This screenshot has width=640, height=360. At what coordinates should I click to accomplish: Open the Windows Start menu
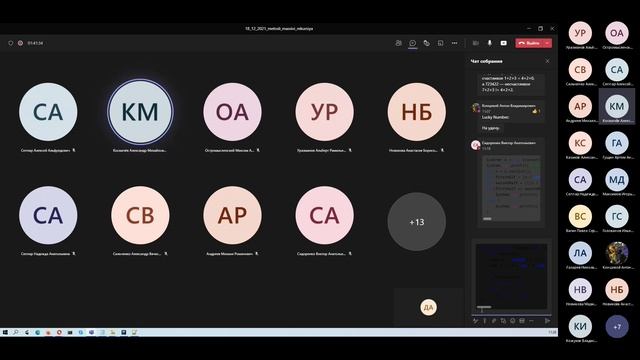coord(5,333)
